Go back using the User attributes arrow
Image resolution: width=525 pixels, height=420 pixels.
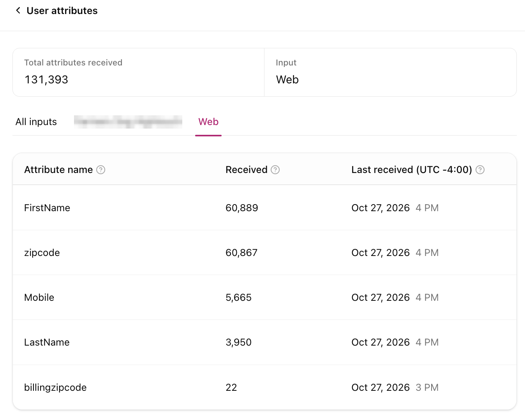click(18, 11)
